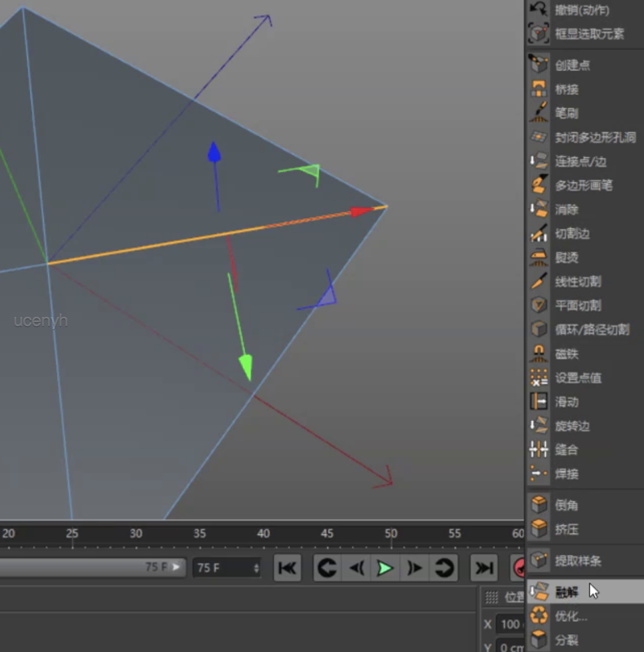The image size is (644, 652).
Task: Click frame 25 on the timeline ruler
Action: (x=72, y=533)
